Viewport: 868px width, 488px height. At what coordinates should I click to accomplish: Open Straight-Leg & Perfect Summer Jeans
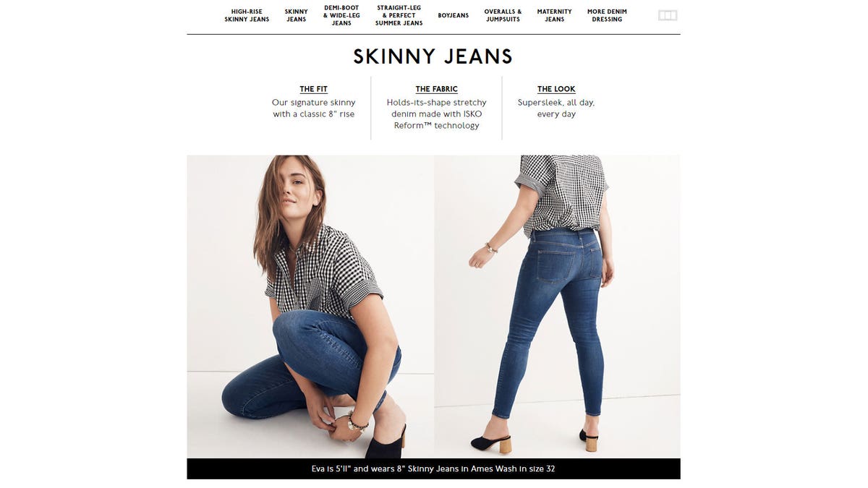tap(399, 16)
